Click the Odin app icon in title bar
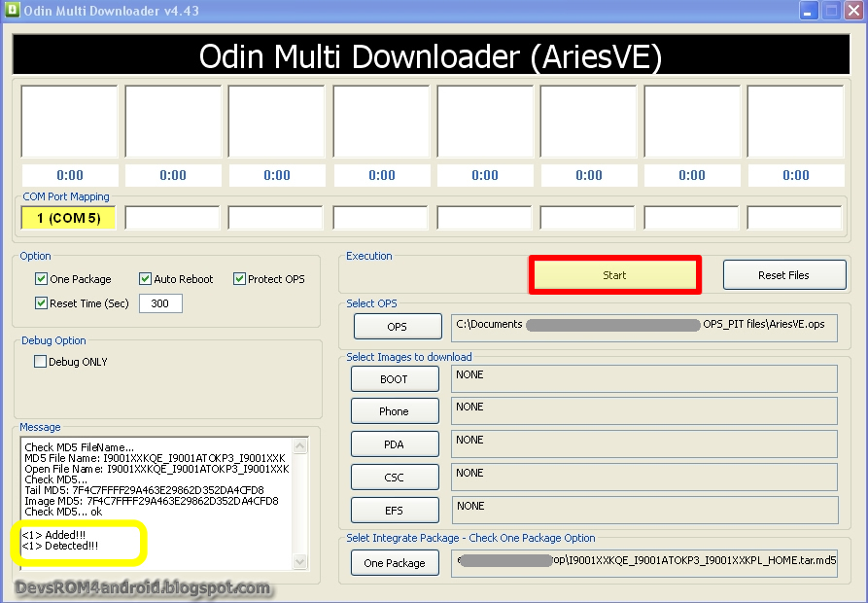This screenshot has width=868, height=603. 12,10
